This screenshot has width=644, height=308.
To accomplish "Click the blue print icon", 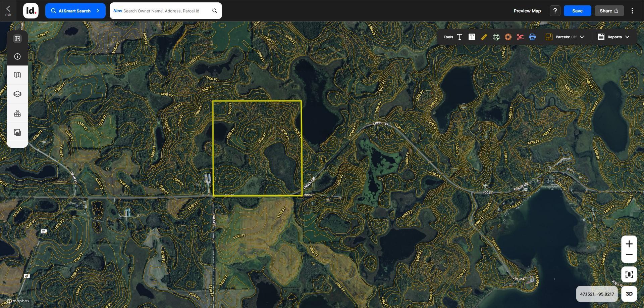I will (532, 37).
